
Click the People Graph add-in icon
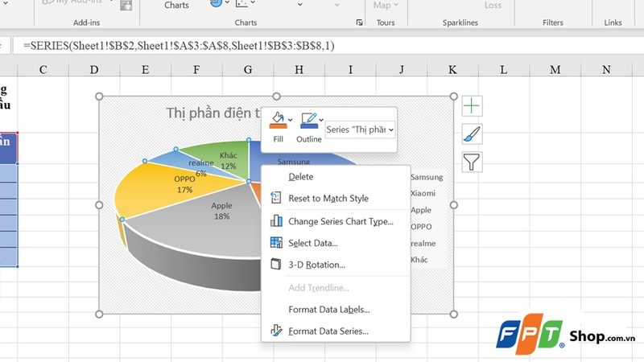(126, 5)
